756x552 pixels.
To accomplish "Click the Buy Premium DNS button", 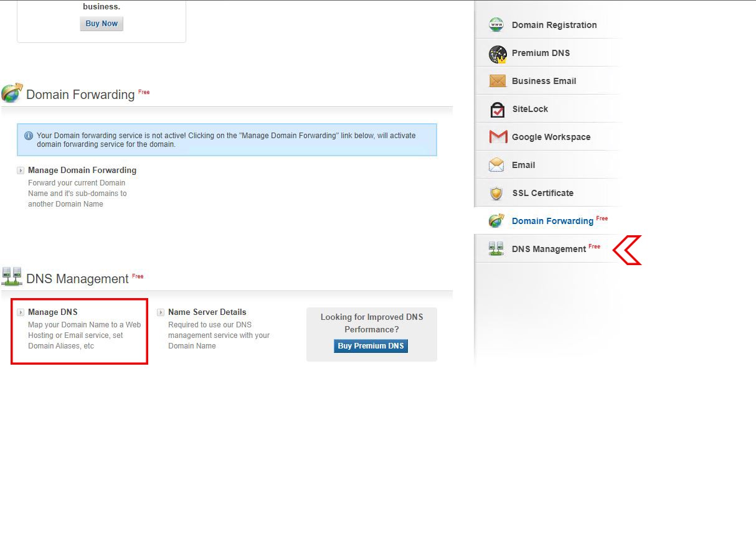I will 371,345.
